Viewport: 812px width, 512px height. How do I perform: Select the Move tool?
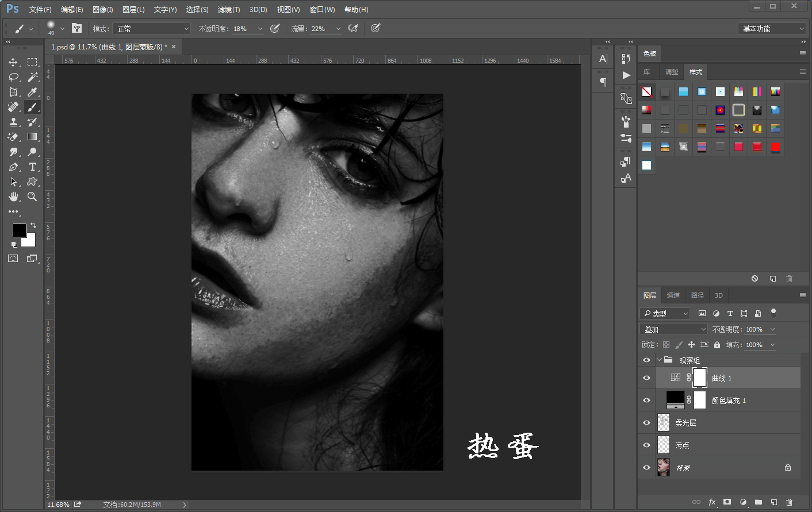pyautogui.click(x=13, y=62)
